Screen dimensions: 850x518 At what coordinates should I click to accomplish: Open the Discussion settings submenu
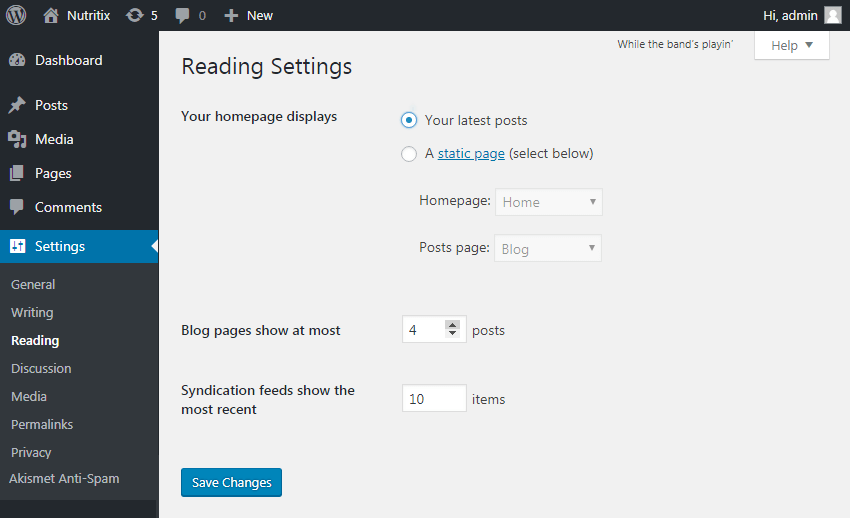click(41, 368)
